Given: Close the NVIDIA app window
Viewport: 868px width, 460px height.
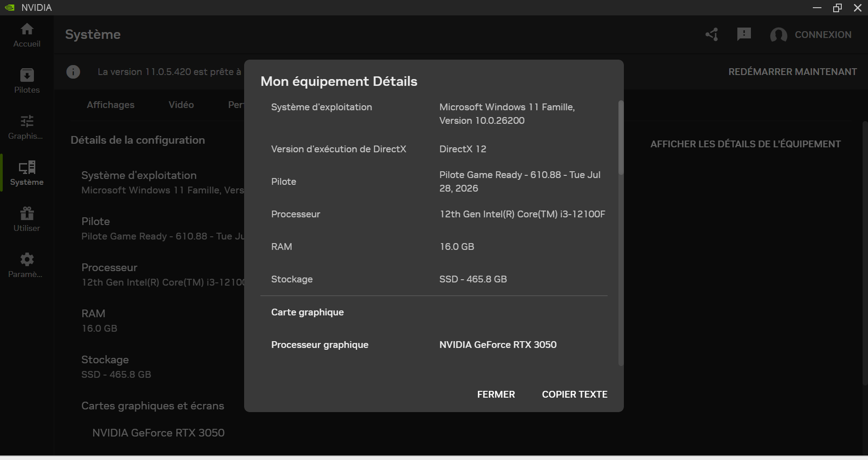Looking at the screenshot, I should coord(858,8).
